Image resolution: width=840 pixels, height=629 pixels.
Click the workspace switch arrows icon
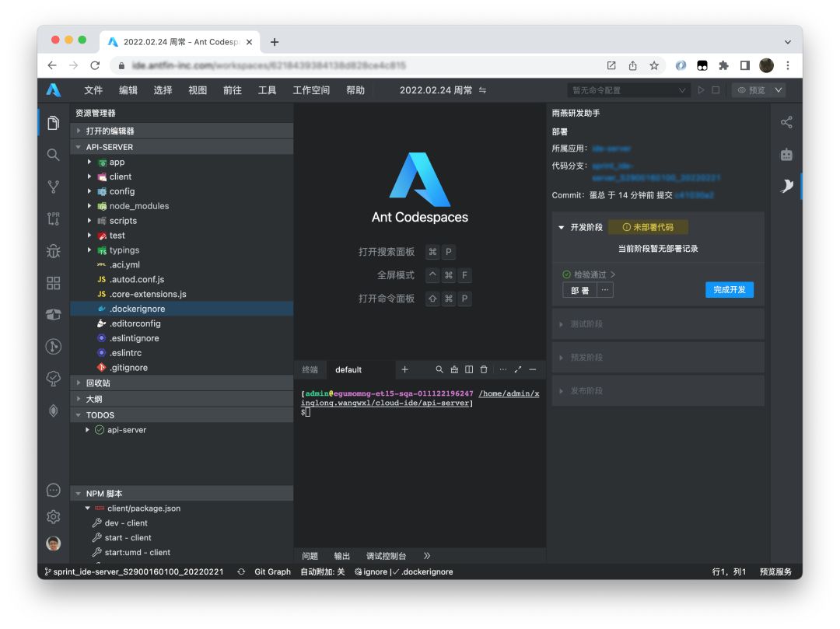coord(482,90)
